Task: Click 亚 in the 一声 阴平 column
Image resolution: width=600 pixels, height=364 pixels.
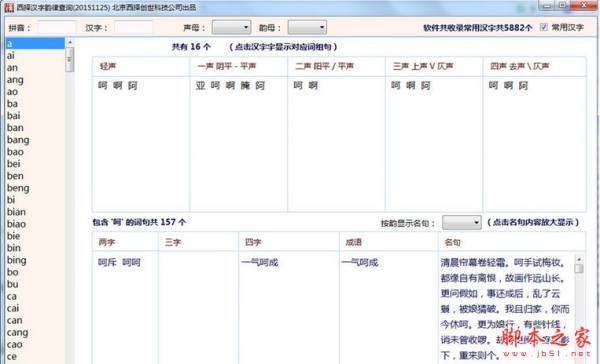Action: (201, 85)
